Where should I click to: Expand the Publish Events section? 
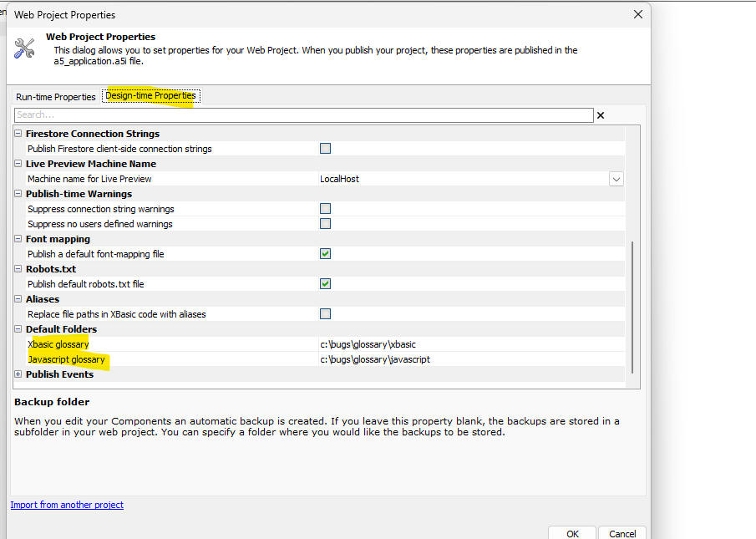[x=19, y=374]
